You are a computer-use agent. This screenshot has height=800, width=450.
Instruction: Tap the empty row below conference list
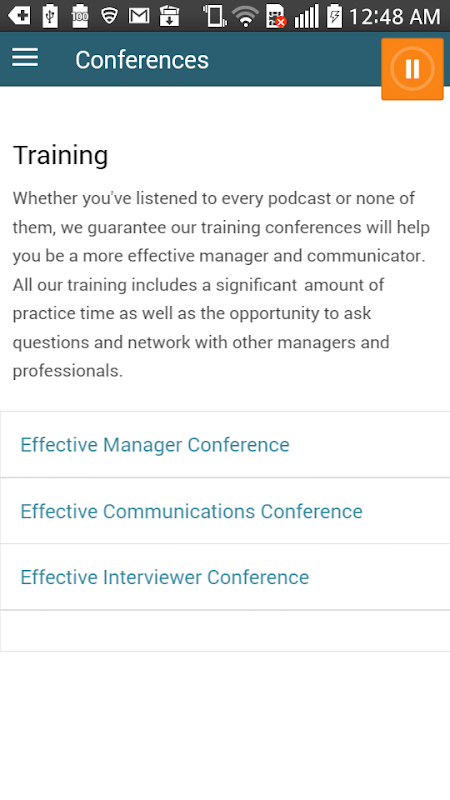tap(225, 631)
